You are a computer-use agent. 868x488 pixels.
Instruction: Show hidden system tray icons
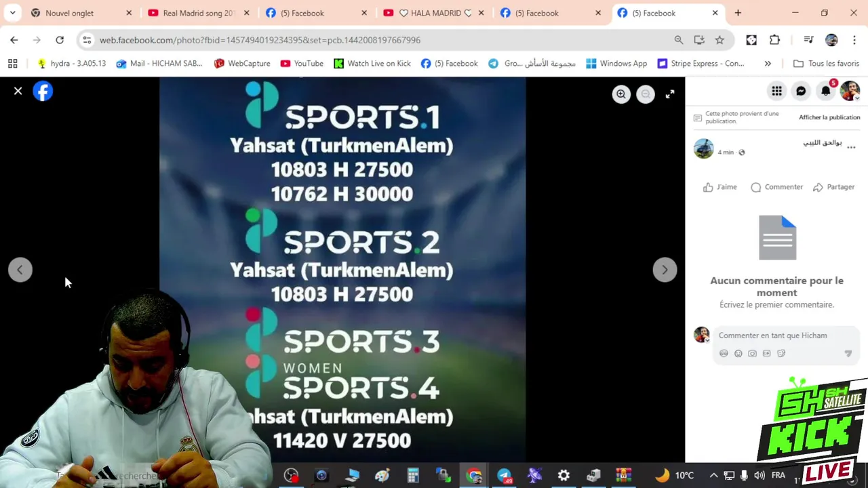point(713,476)
